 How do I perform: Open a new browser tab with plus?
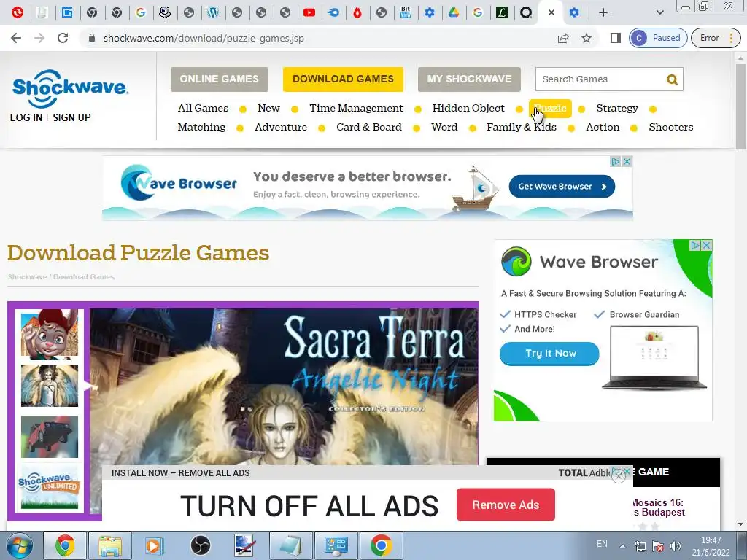[603, 13]
